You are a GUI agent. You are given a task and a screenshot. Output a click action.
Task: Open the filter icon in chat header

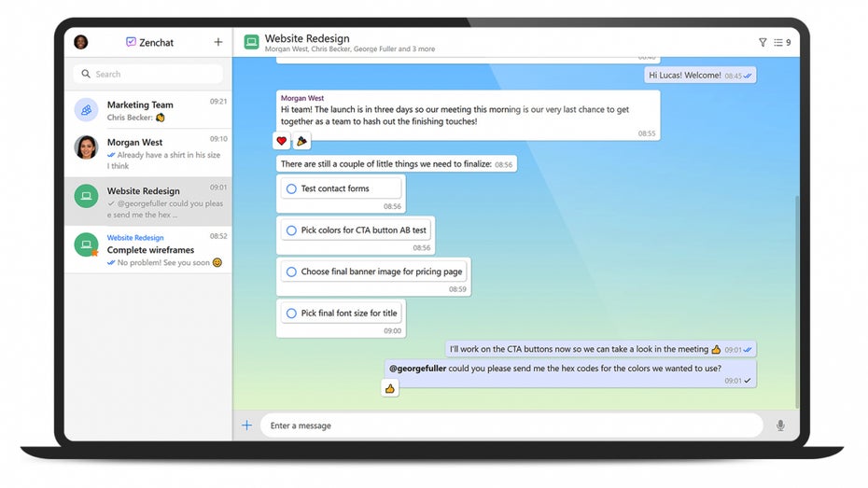(763, 42)
